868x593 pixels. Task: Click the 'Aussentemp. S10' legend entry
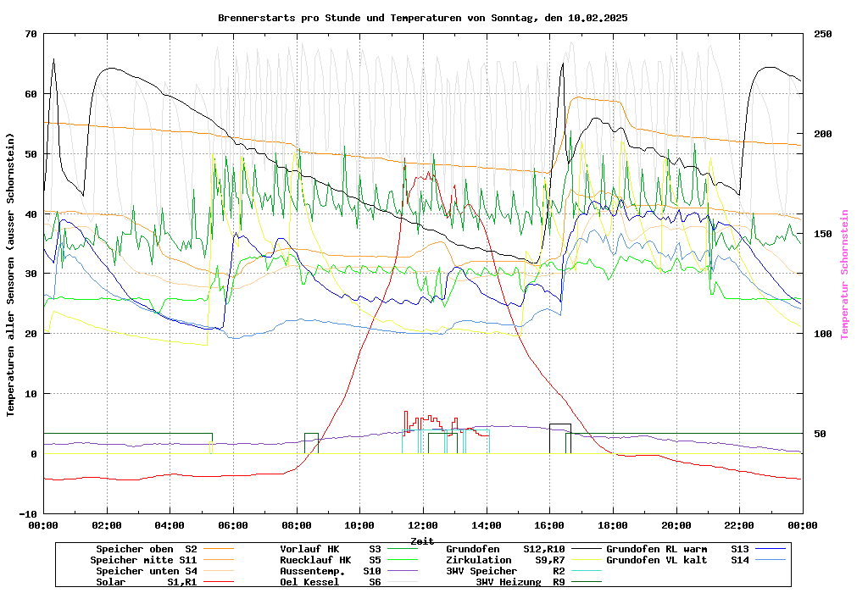[x=330, y=571]
